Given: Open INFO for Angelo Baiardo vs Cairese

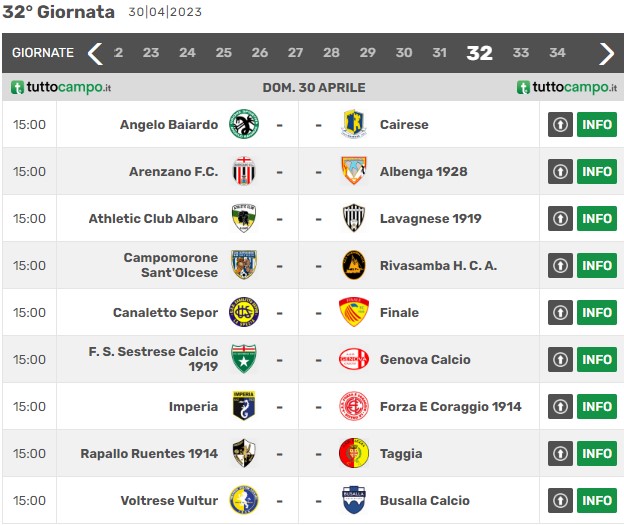Looking at the screenshot, I should [x=597, y=125].
